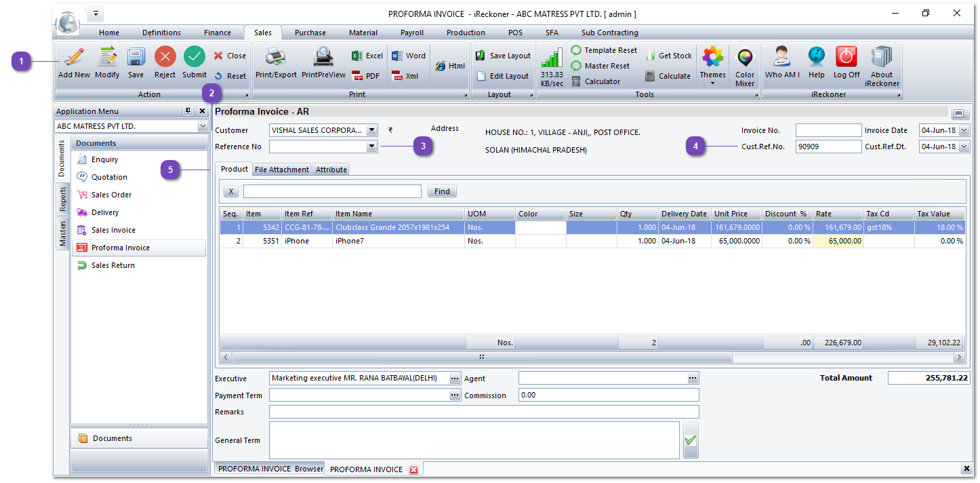
Task: Click the Color cell for Clubclass Grande row
Action: 540,227
